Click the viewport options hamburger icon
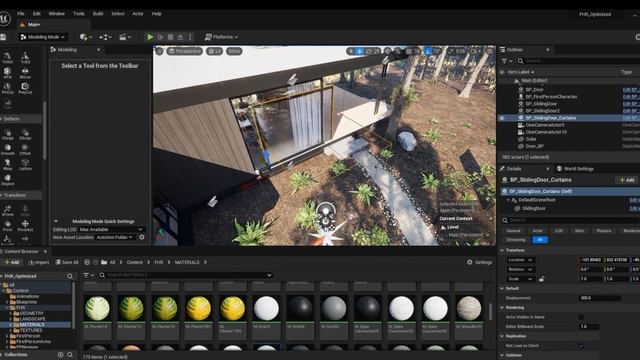 click(x=159, y=51)
